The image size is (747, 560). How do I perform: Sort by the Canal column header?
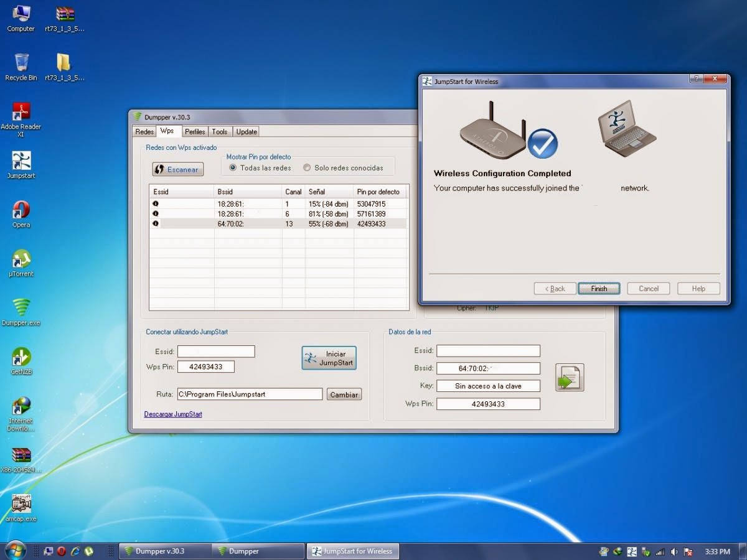point(293,192)
